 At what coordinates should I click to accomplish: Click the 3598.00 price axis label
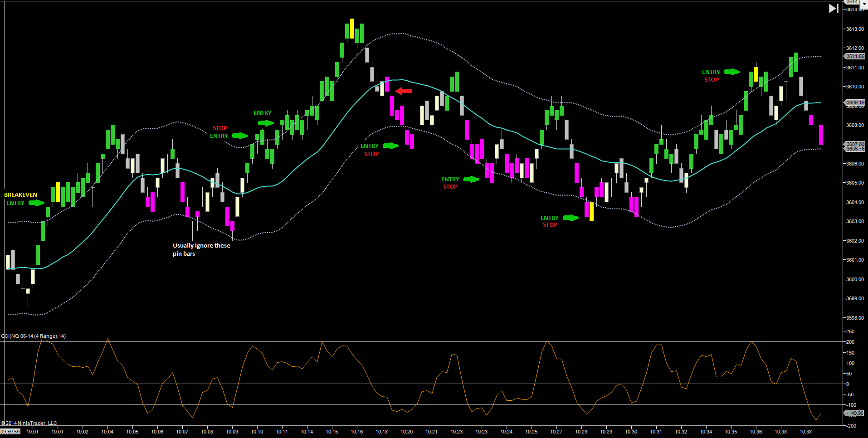[855, 318]
